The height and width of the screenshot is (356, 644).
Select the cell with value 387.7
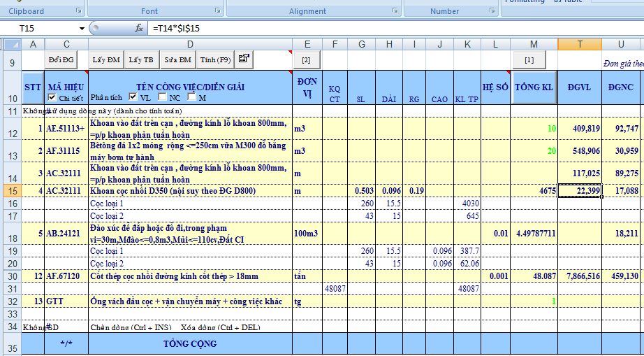(467, 251)
